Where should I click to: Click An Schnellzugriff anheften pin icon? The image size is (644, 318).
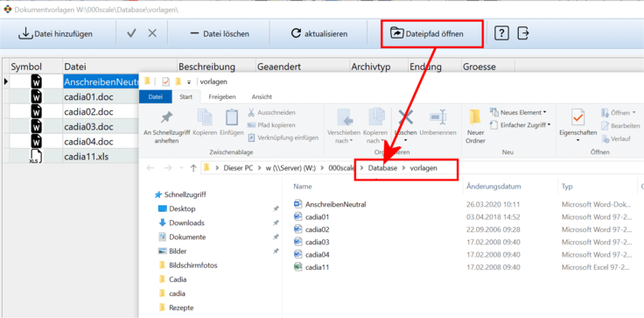point(166,118)
